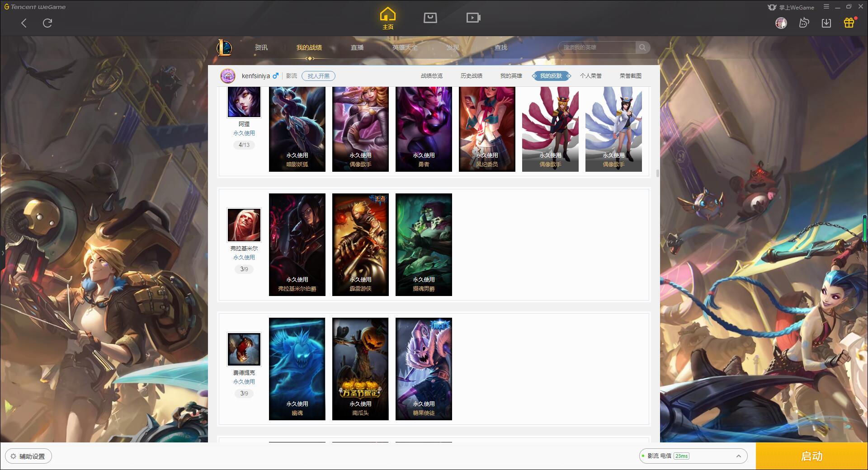Open 掌上WeGame mobile link
Image resolution: width=868 pixels, height=470 pixels.
click(791, 7)
